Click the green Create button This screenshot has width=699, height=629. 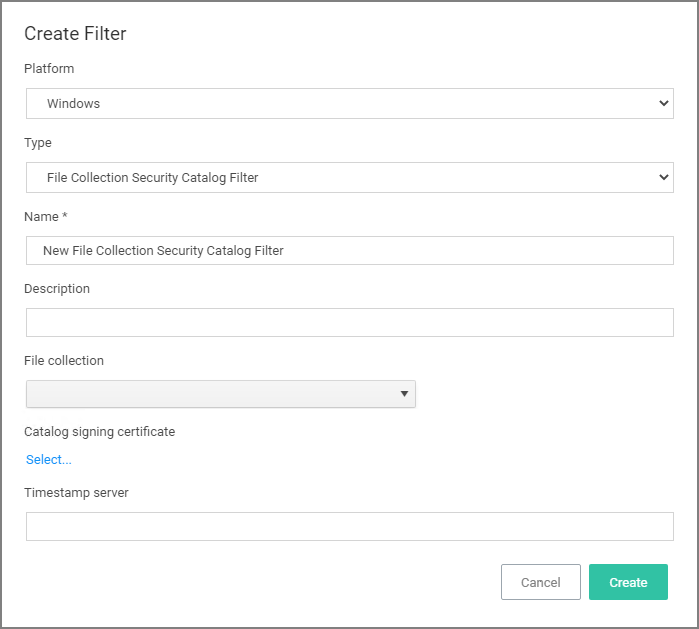(x=628, y=582)
